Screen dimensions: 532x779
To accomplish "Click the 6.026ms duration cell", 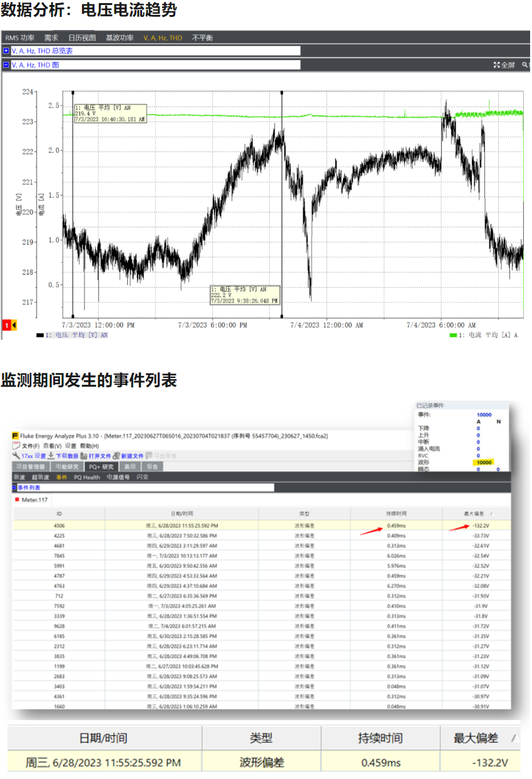I will coord(396,556).
